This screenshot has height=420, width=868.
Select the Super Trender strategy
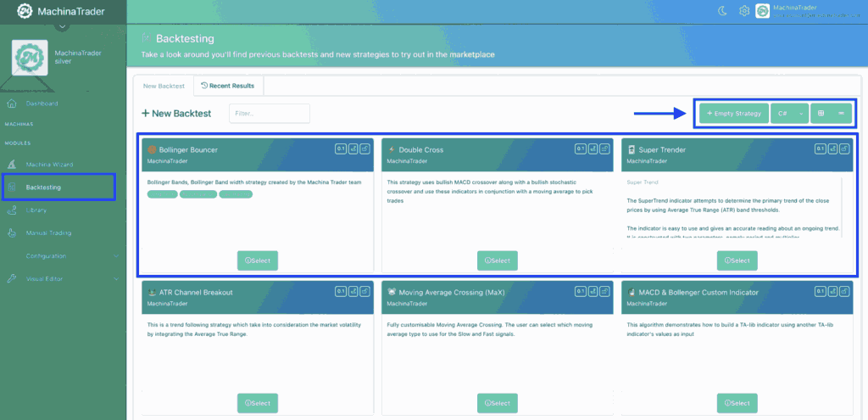pos(737,260)
